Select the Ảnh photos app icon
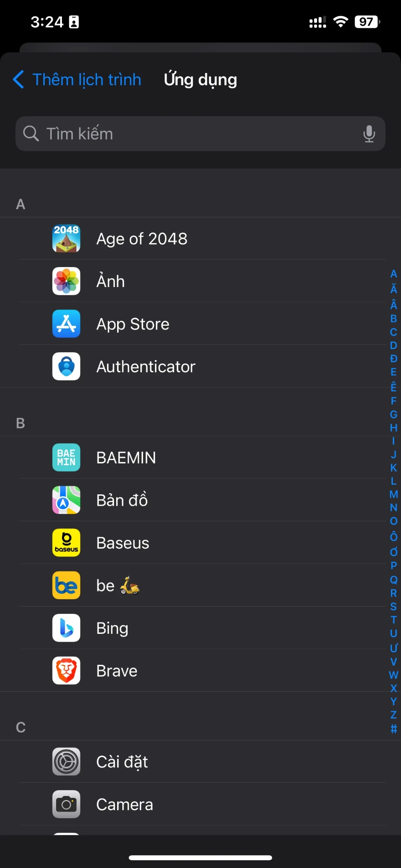 coord(66,281)
